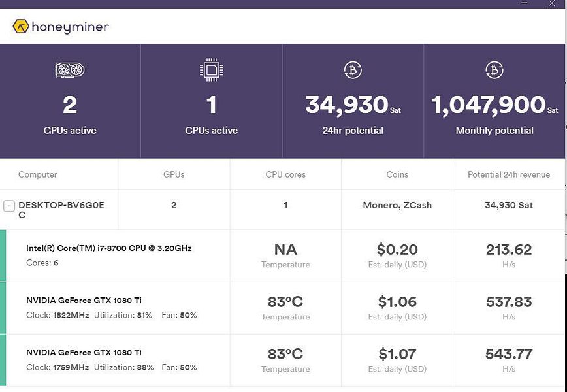The width and height of the screenshot is (567, 392).
Task: Select the Intel Core i7-8700 CPU row
Action: coord(283,255)
